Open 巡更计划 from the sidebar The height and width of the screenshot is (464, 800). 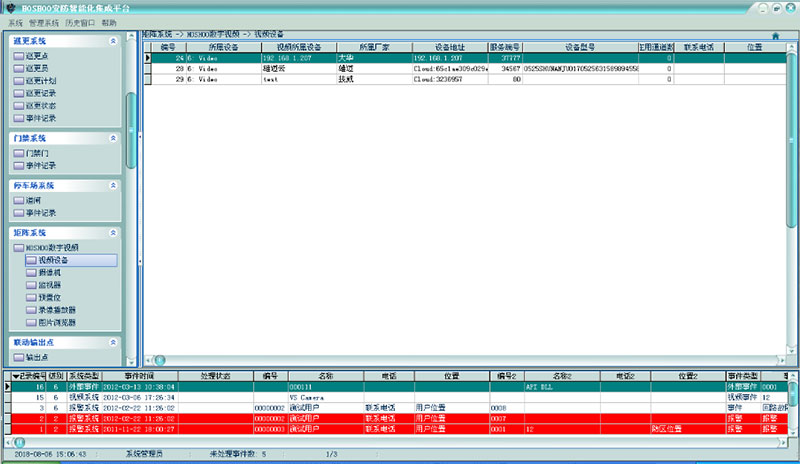(x=38, y=80)
